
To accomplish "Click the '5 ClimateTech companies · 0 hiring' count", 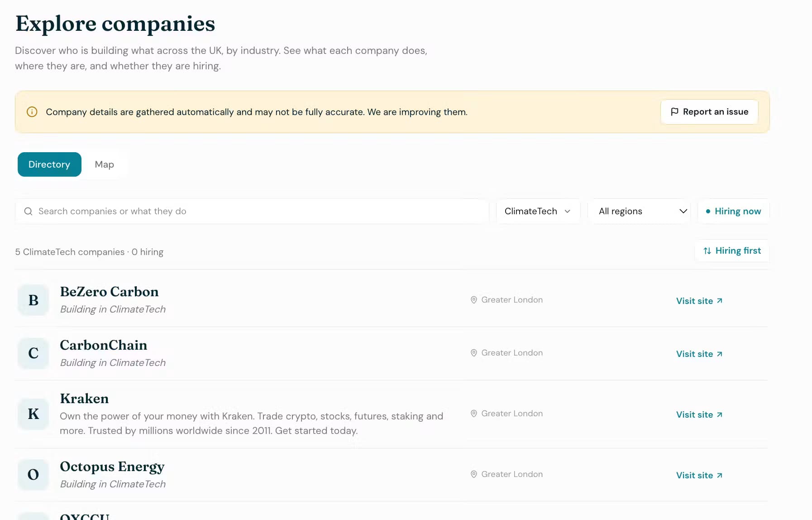I will point(89,252).
